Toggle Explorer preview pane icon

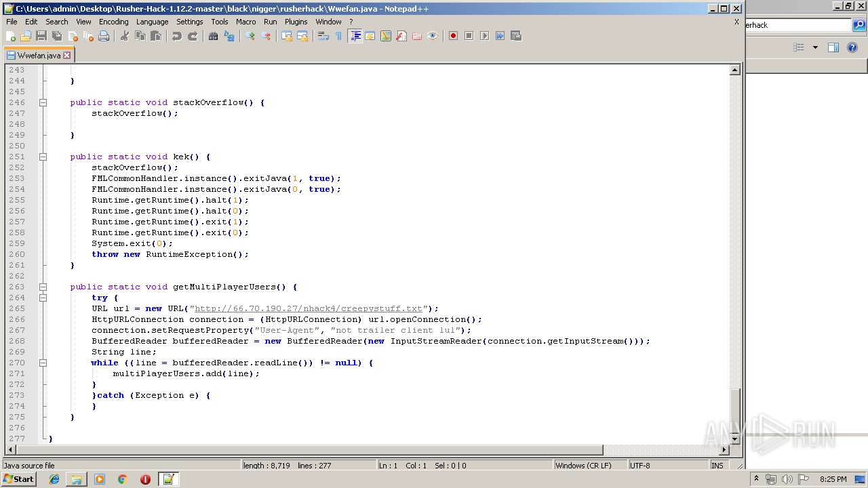click(833, 47)
